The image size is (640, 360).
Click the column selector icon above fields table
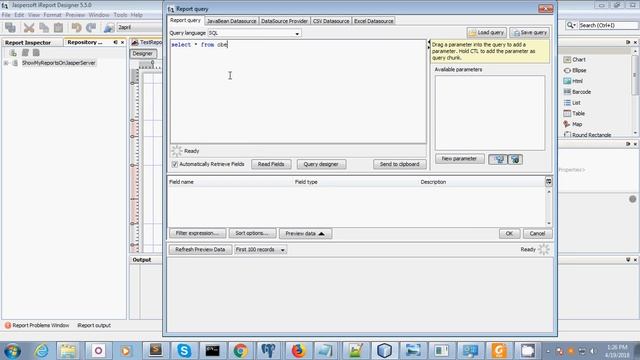549,181
